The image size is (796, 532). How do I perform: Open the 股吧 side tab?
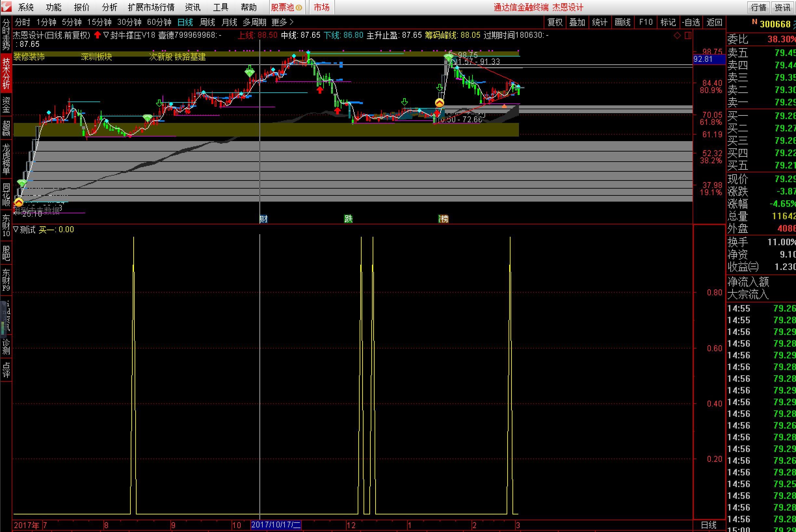click(x=6, y=253)
